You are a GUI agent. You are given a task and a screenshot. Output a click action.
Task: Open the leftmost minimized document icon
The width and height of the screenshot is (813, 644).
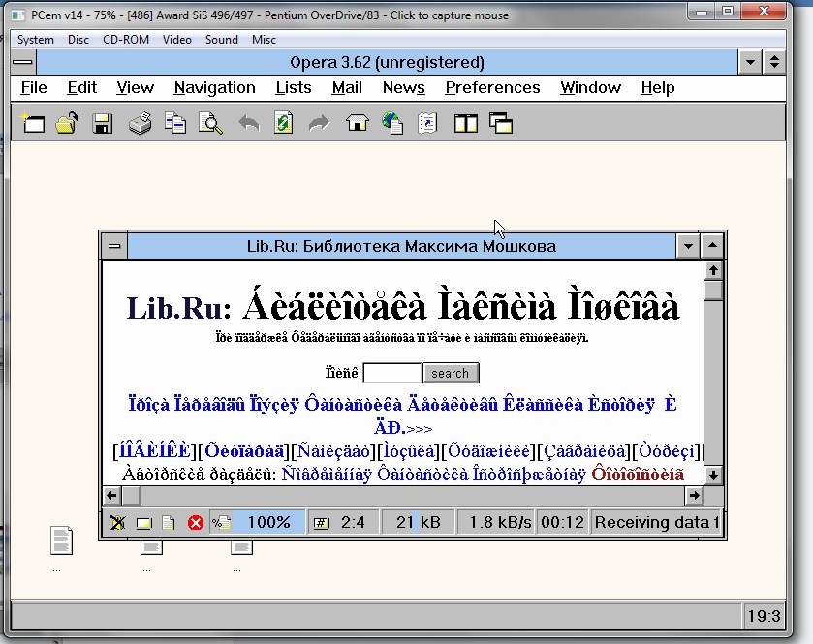pyautogui.click(x=61, y=540)
